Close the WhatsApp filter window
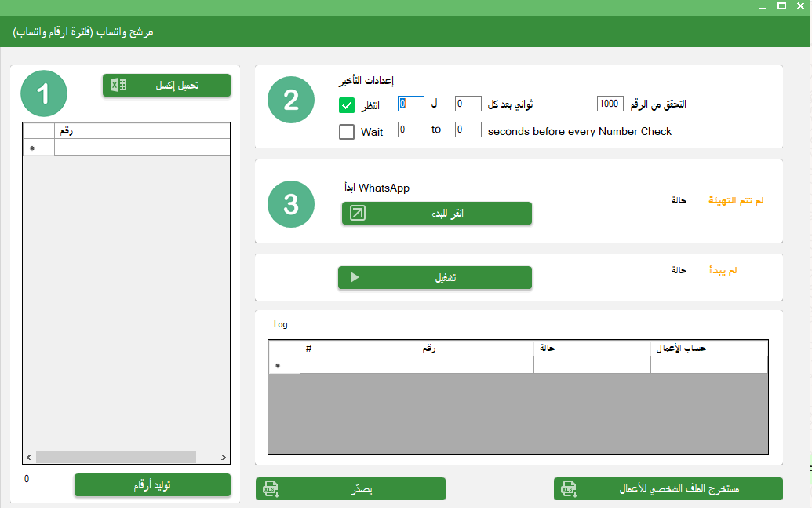Screen dimensions: 812x508 pyautogui.click(x=800, y=6)
